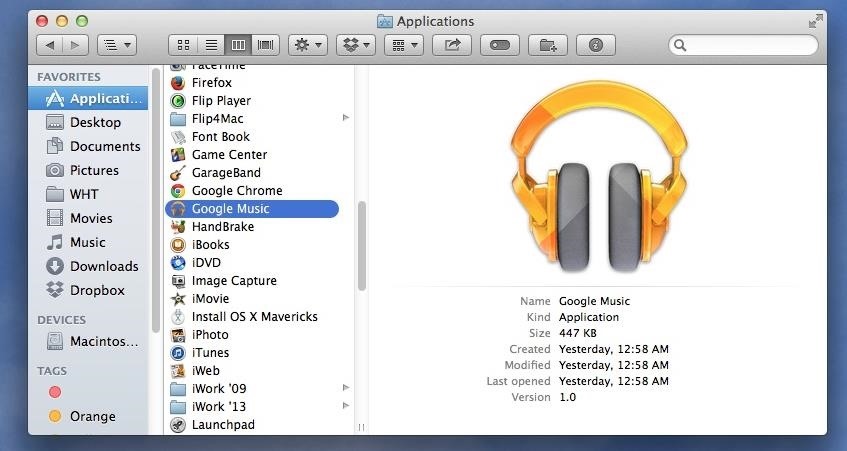Select Applications in the Favorites sidebar

[x=88, y=98]
